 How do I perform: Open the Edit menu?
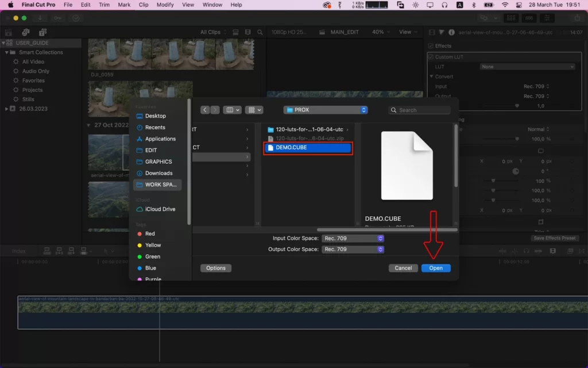(x=86, y=5)
